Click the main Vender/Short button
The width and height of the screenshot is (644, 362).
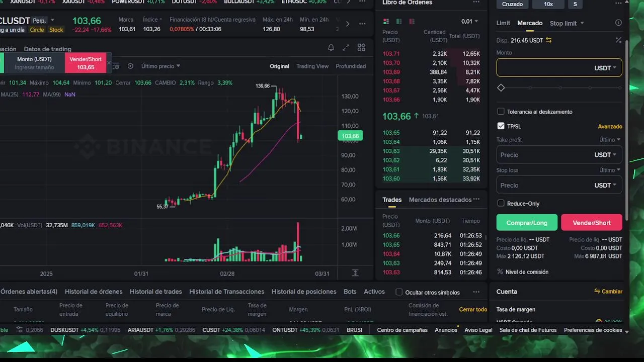tap(592, 223)
